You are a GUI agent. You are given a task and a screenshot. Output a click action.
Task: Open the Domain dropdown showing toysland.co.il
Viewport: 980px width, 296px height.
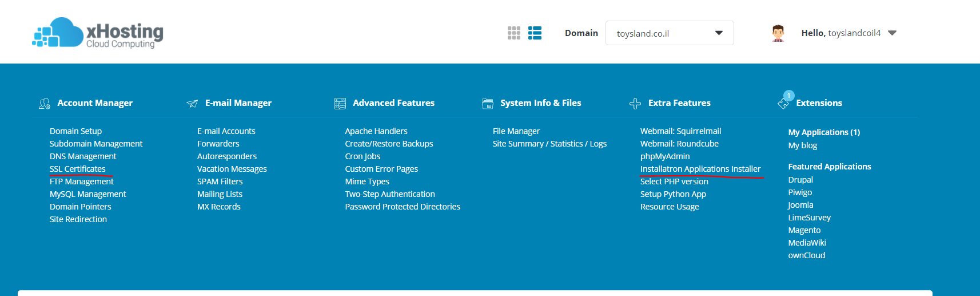point(669,33)
